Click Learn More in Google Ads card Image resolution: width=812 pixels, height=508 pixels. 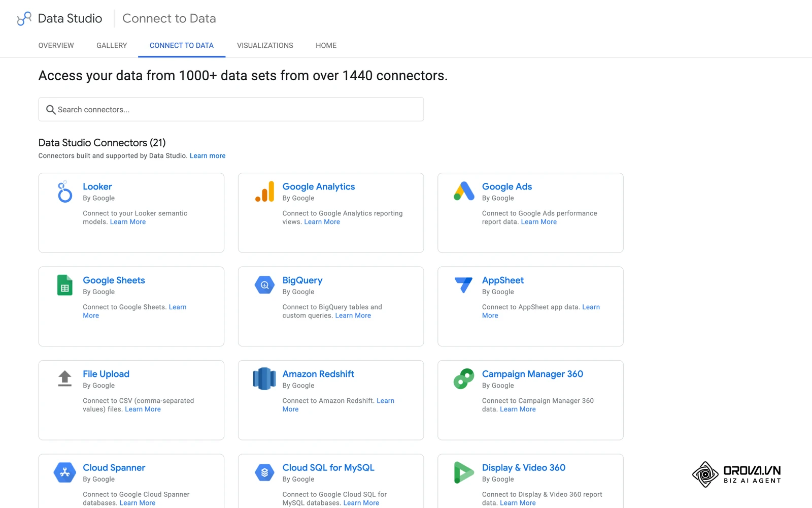tap(539, 222)
